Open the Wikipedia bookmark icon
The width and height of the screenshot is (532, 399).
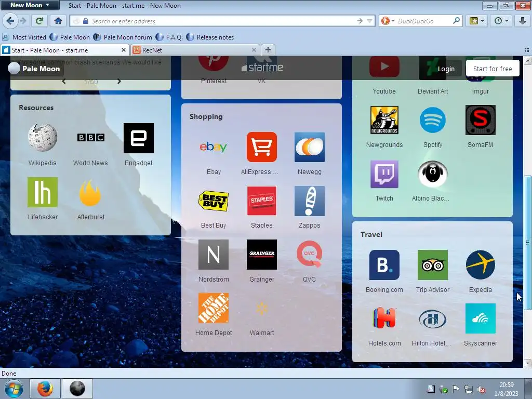click(43, 137)
